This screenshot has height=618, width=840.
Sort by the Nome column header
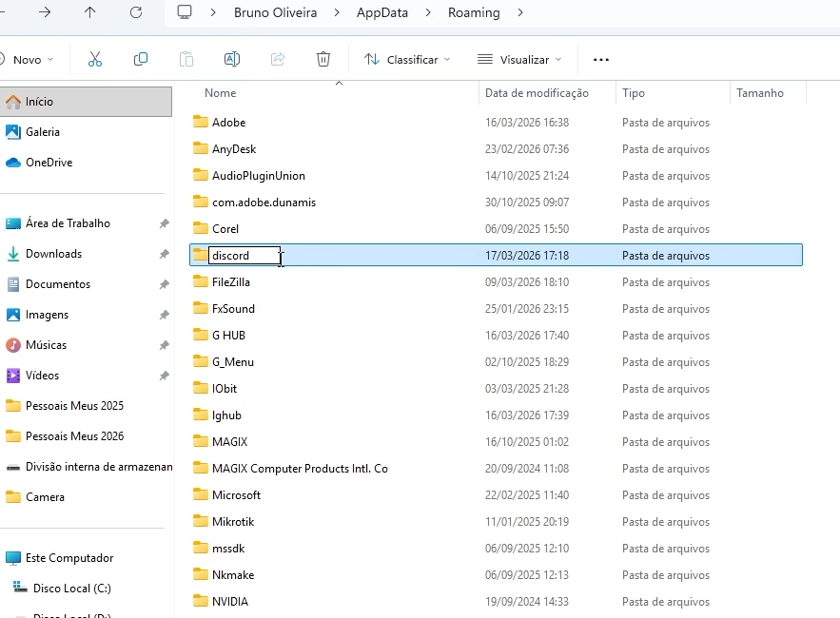pos(220,92)
